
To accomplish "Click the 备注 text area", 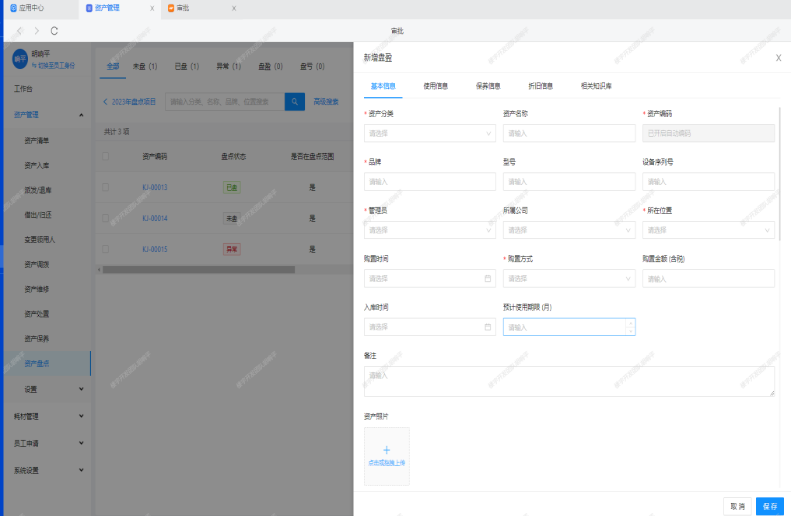I will tap(569, 381).
